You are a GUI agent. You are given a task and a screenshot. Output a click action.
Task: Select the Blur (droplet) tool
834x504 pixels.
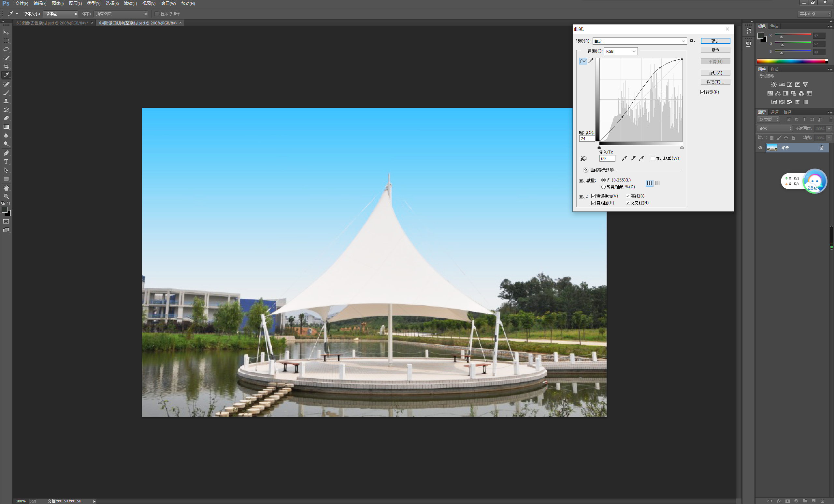6,136
